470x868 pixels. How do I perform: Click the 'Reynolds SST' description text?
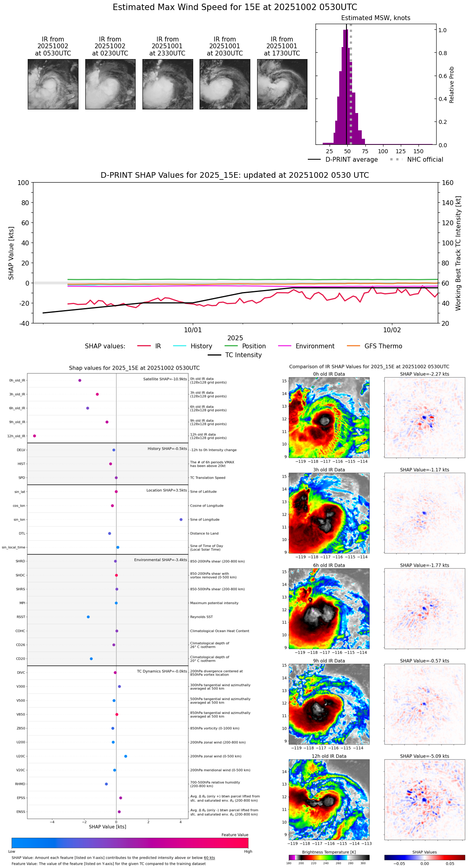click(202, 617)
